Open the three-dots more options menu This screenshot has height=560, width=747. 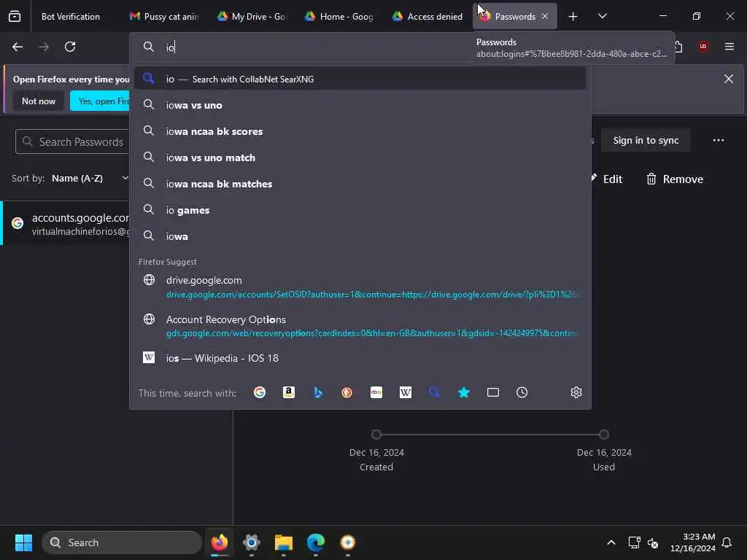pyautogui.click(x=719, y=140)
